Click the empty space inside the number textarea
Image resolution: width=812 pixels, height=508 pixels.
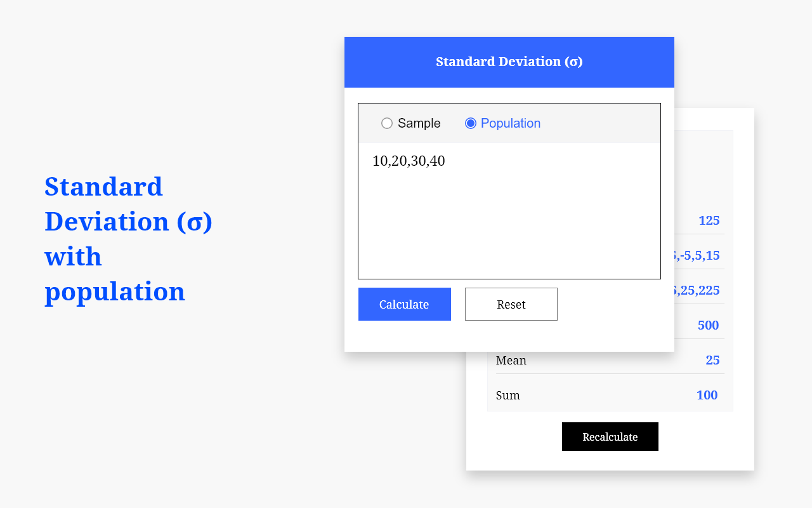(509, 222)
